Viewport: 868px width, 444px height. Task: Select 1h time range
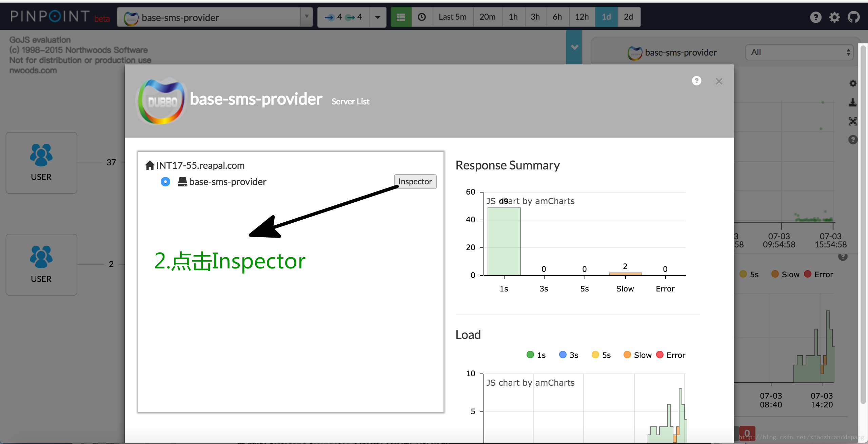coord(513,17)
